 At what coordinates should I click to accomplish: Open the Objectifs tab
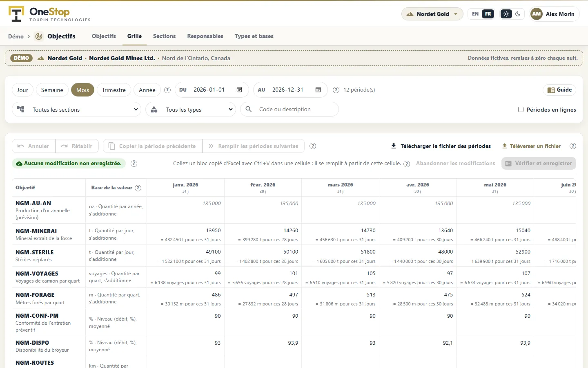104,36
